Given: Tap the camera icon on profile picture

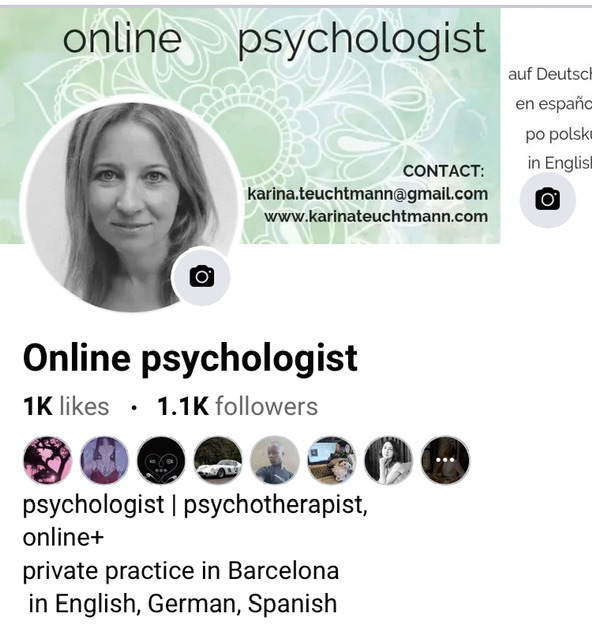Looking at the screenshot, I should click(202, 277).
